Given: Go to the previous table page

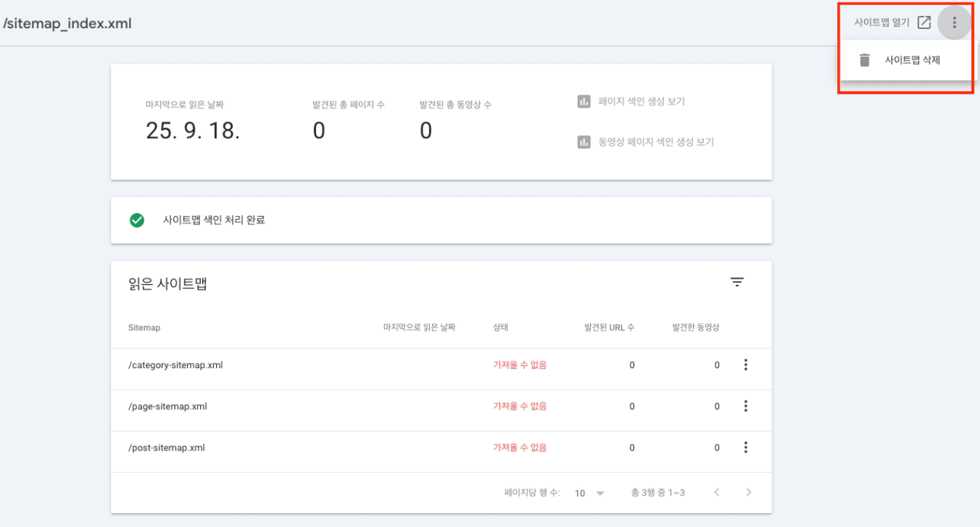Looking at the screenshot, I should coord(717,493).
